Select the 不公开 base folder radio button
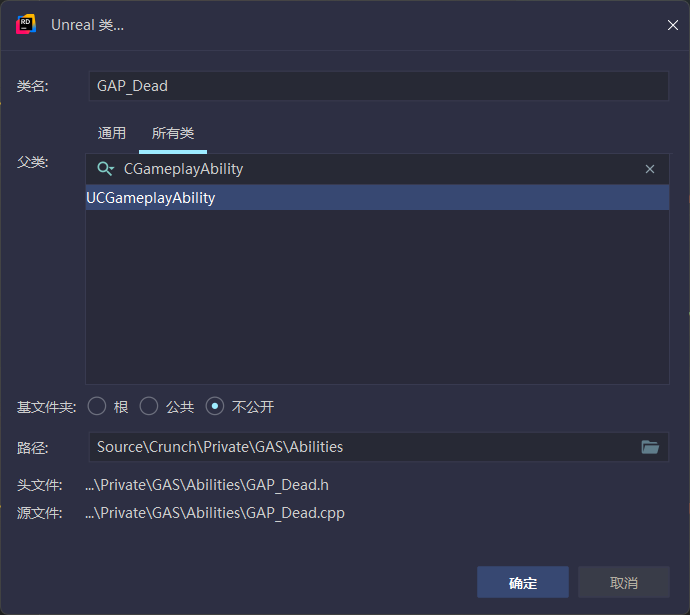This screenshot has width=690, height=615. point(215,406)
